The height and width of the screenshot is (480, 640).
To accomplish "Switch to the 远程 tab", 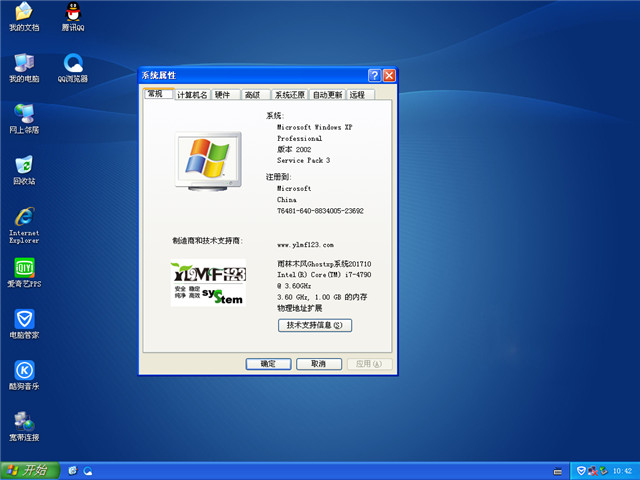I will pos(360,95).
